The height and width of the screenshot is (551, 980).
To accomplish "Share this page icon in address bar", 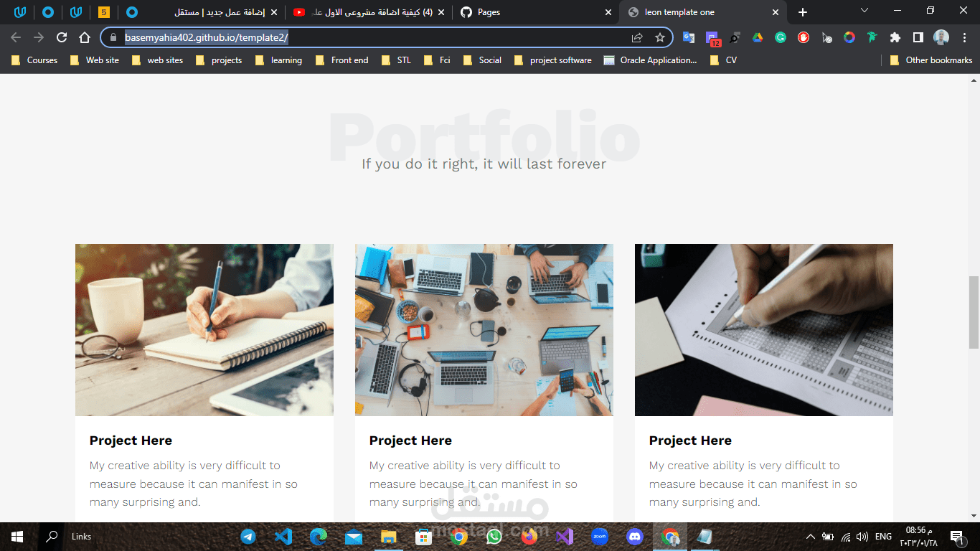I will click(x=637, y=37).
